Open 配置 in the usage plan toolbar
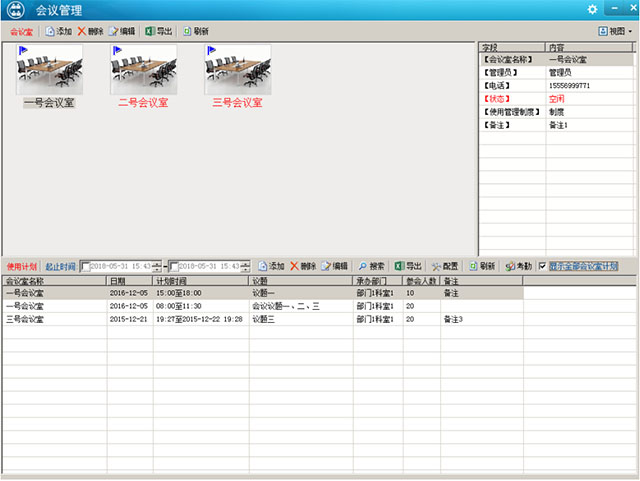The height and width of the screenshot is (481, 640). click(445, 266)
